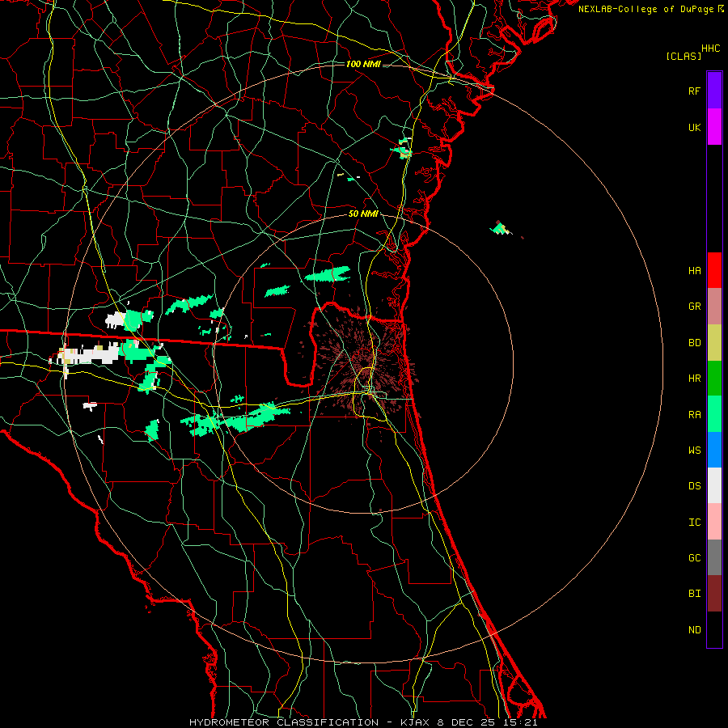Click the BI brown legend swatch

(714, 594)
